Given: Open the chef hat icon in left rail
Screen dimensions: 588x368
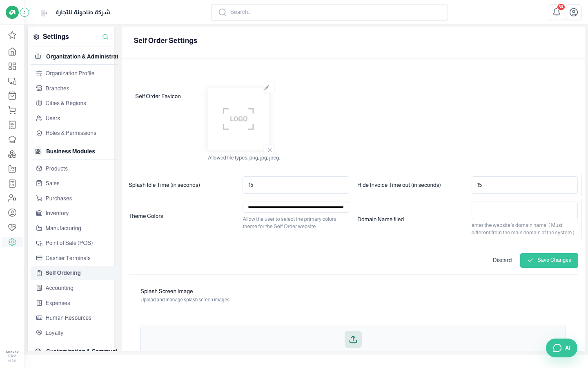Looking at the screenshot, I should [12, 139].
